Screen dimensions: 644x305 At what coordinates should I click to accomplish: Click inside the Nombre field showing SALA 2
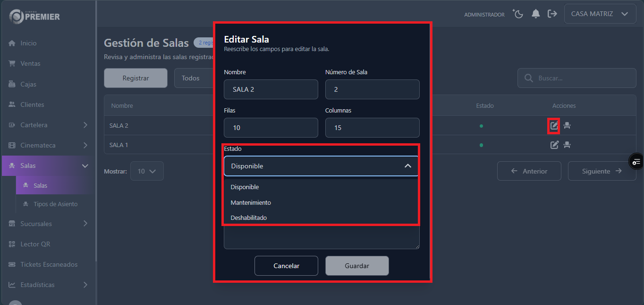[271, 89]
